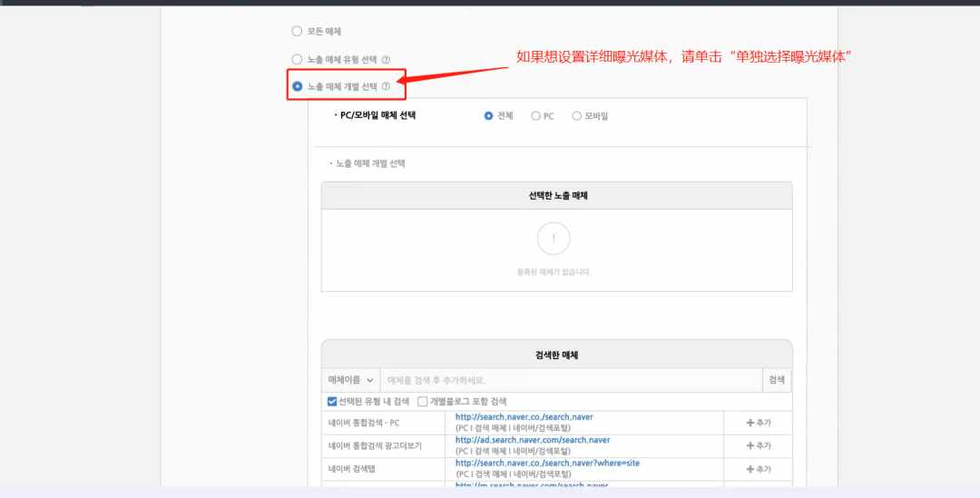The image size is (980, 498).
Task: Click plus 추가 for 네이버 통합검색 - PC
Action: [x=758, y=423]
